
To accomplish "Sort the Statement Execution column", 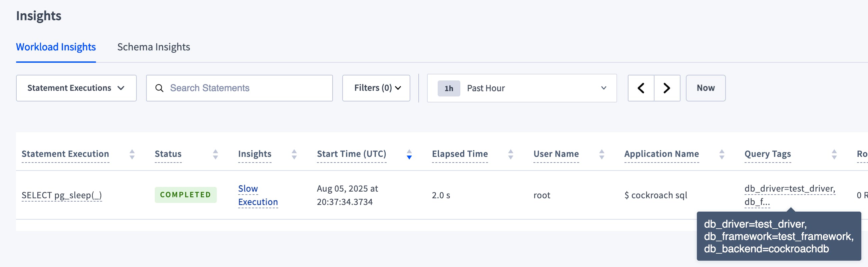I will [x=131, y=155].
